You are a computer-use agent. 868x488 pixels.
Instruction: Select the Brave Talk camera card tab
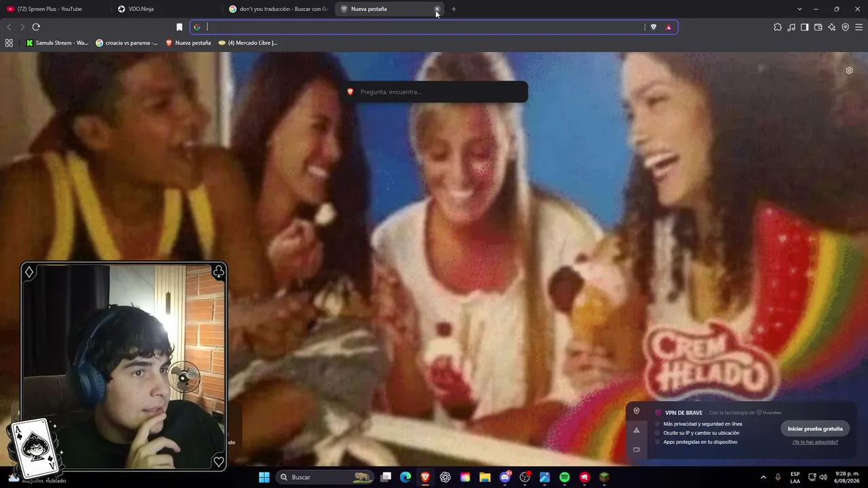pos(636,449)
